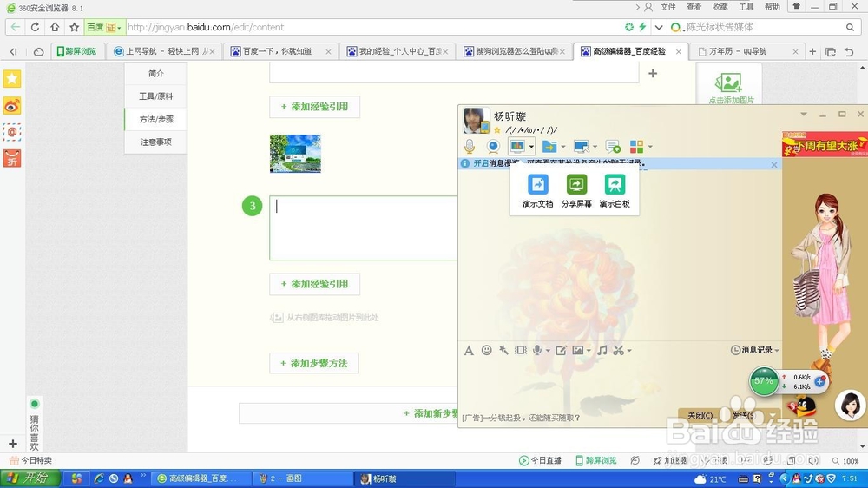Open the 文件 menu

click(x=668, y=7)
